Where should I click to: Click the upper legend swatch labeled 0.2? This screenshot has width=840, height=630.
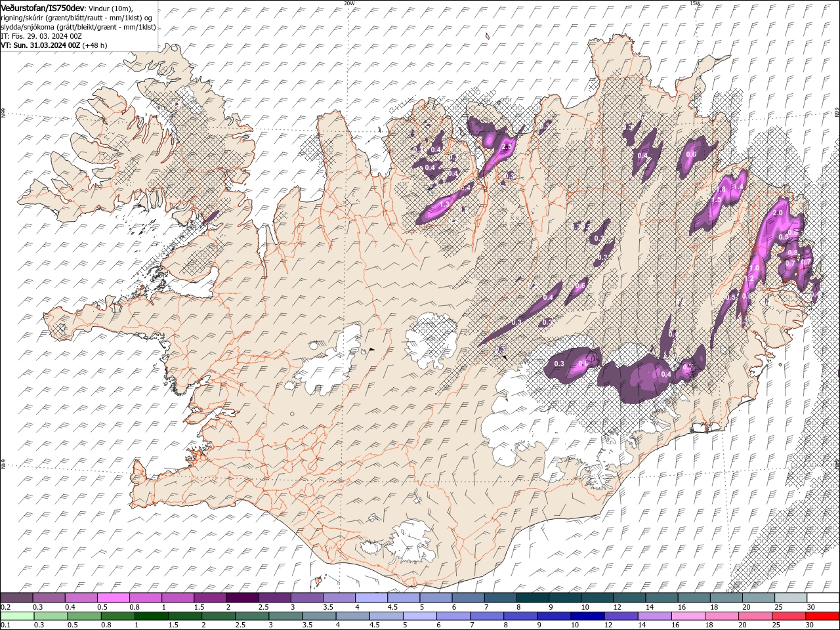point(16,598)
